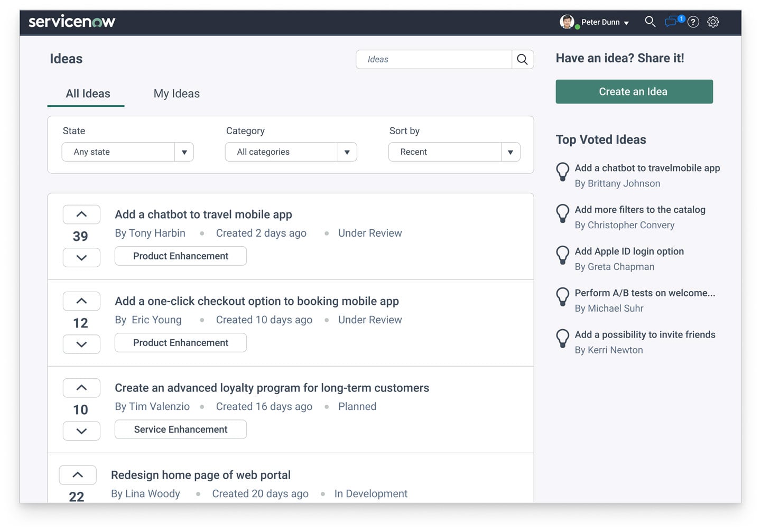Open the search magnifier in top navigation bar
The width and height of the screenshot is (761, 532).
(650, 22)
